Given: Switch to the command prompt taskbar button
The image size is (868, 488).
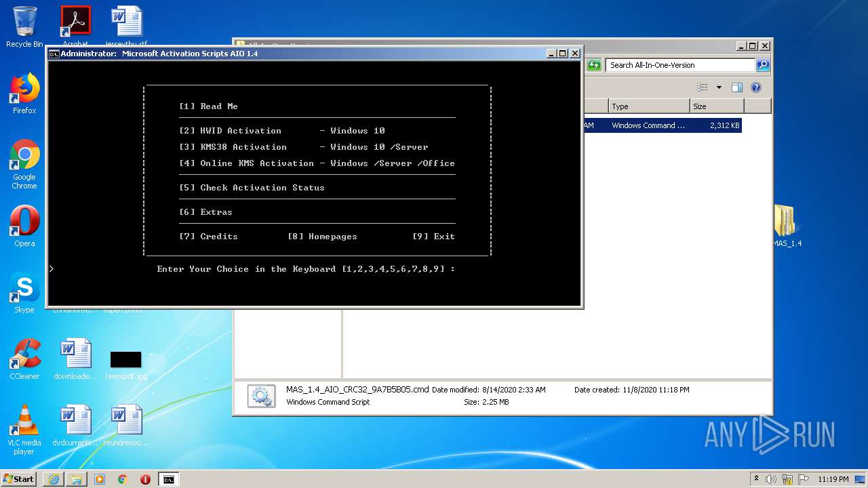Looking at the screenshot, I should pyautogui.click(x=169, y=479).
